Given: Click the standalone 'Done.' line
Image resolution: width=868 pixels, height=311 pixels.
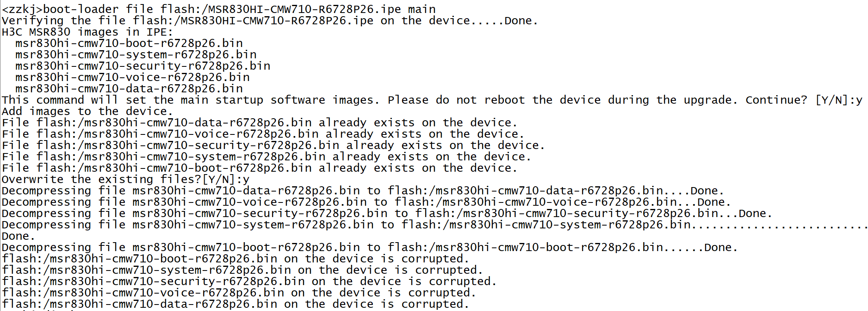Looking at the screenshot, I should point(18,236).
